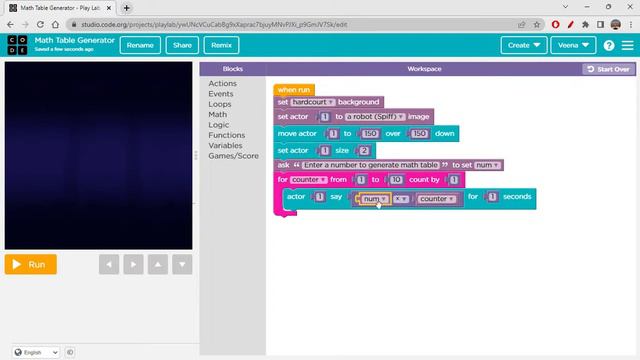640x360 pixels.
Task: Open the counter dropdown in the say block
Action: point(436,199)
